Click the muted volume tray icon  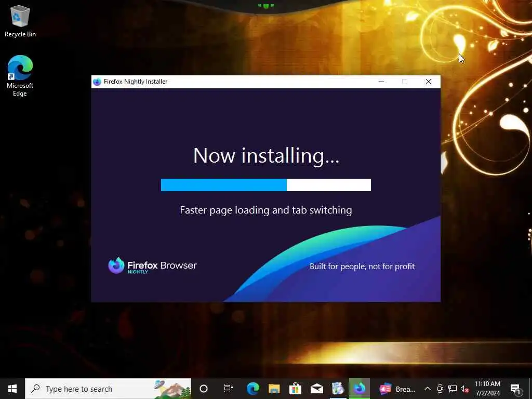tap(465, 389)
